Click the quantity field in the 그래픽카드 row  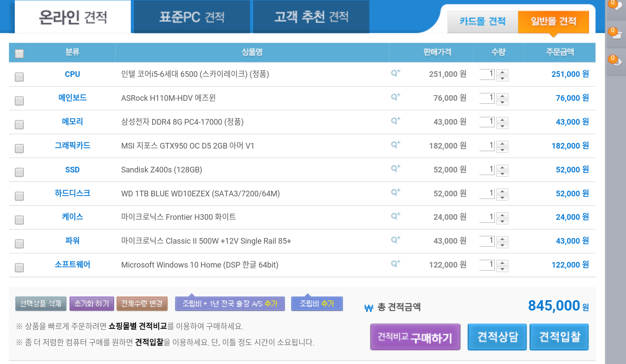click(x=487, y=146)
